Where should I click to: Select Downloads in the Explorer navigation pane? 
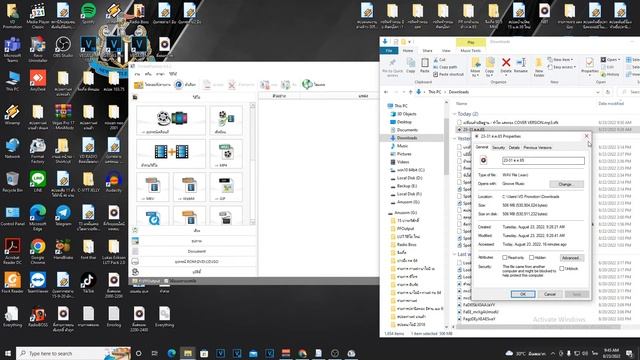coord(407,138)
